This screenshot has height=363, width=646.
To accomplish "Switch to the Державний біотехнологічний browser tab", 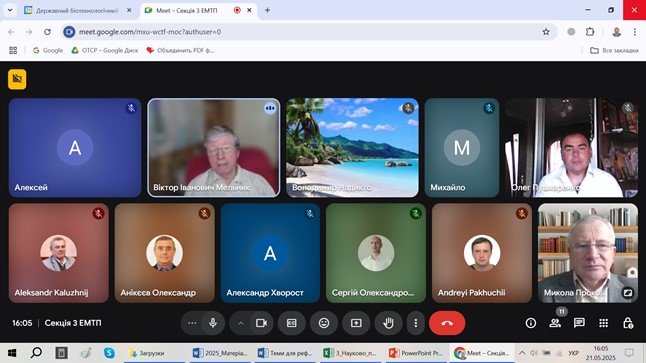I will [77, 10].
